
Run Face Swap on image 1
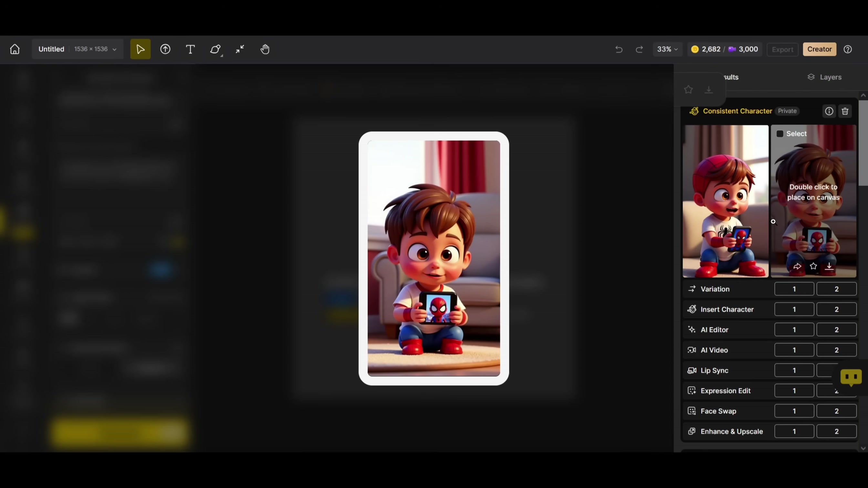coord(794,411)
